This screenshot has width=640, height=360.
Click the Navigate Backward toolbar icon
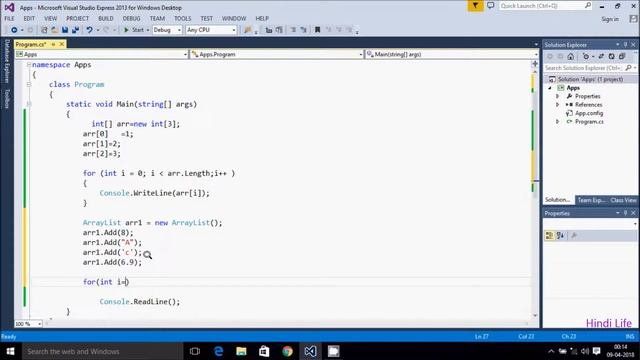(x=14, y=30)
